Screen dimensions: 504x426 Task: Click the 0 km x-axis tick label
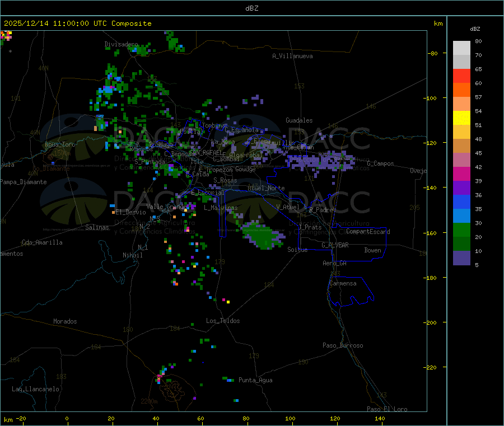pyautogui.click(x=67, y=418)
